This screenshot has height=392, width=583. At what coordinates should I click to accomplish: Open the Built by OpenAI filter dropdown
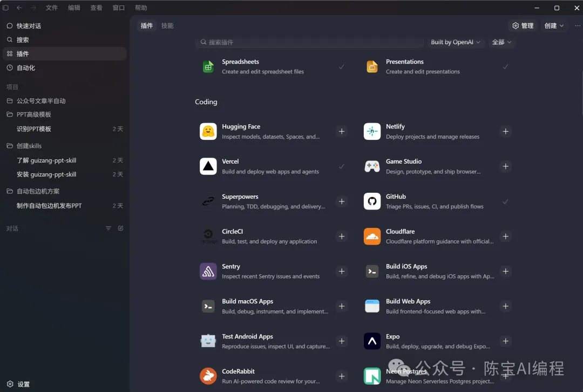tap(455, 42)
